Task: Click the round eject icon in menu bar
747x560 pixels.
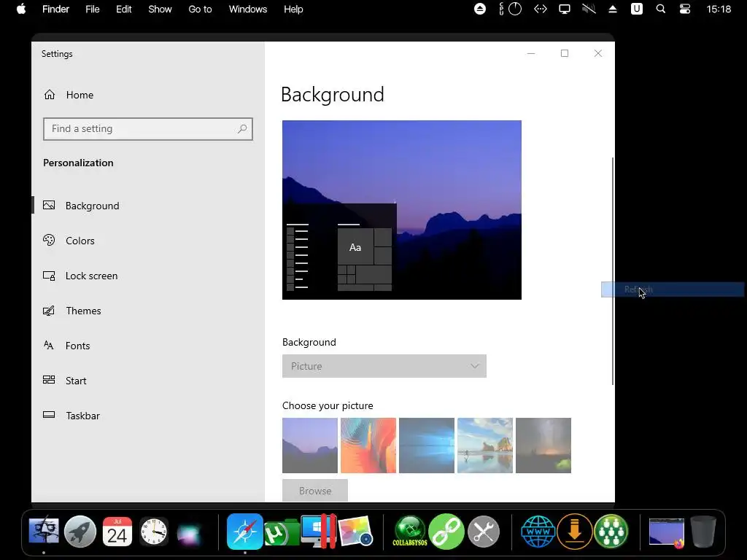Action: pyautogui.click(x=480, y=9)
